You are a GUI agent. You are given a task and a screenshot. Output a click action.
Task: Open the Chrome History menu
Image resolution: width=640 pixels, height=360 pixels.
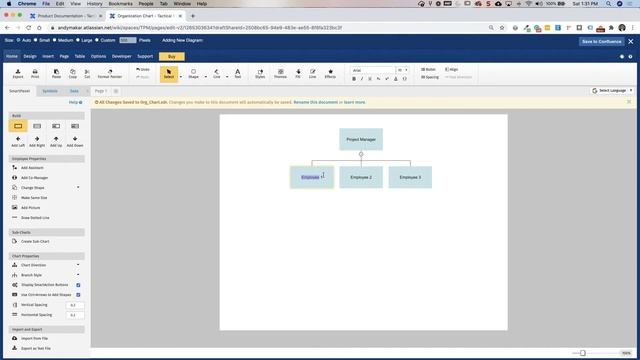coord(94,4)
